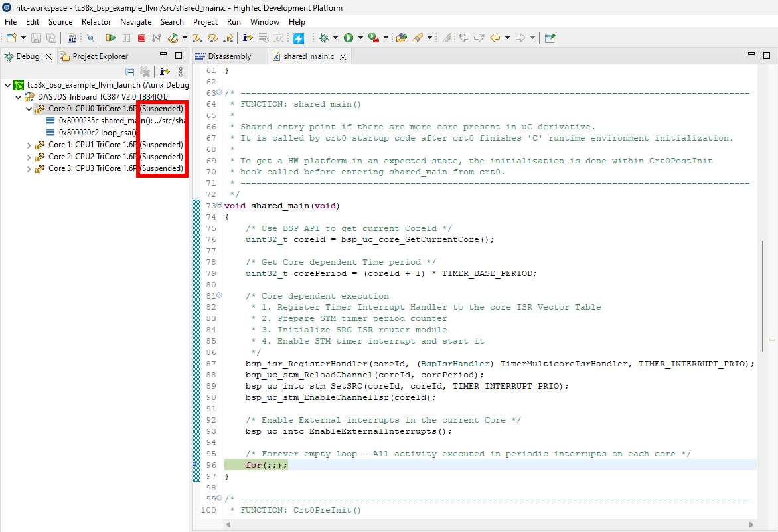This screenshot has height=532, width=778.
Task: Select the loop_csa() stack frame
Action: click(98, 133)
